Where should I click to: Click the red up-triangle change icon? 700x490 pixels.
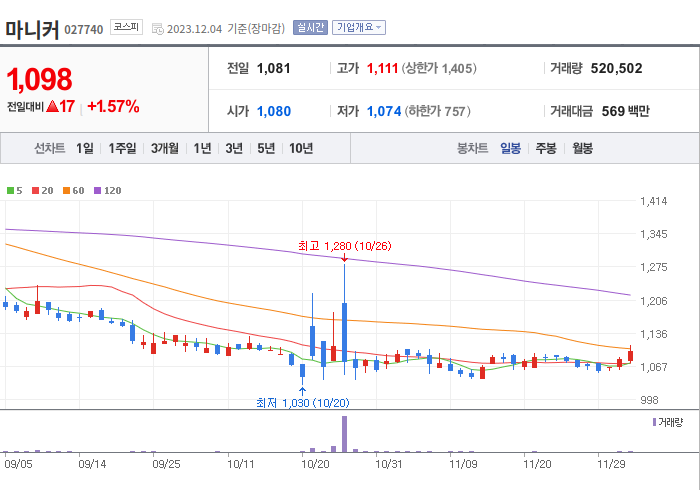tap(52, 106)
